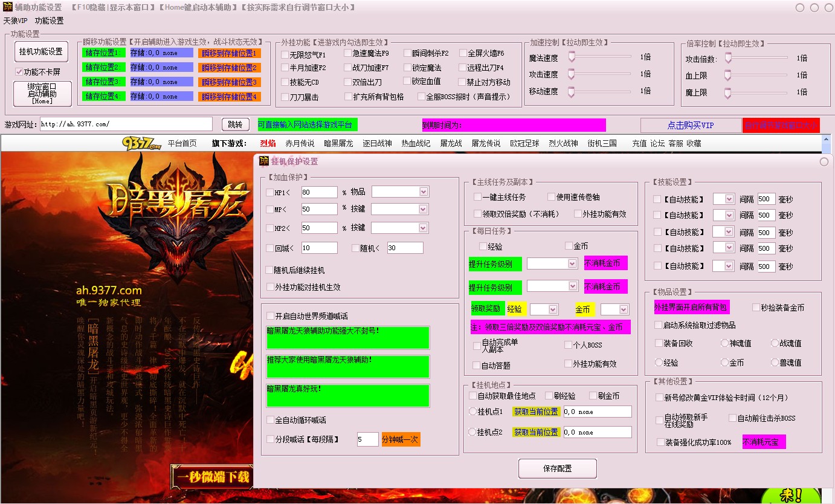Click the 游戏网址 URL input field
Screen dimensions: 835x504
126,124
